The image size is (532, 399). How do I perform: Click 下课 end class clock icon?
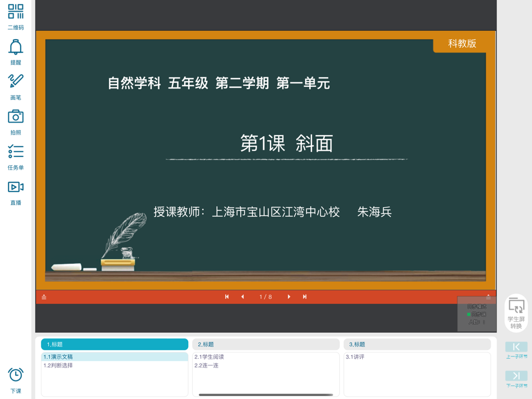click(16, 381)
